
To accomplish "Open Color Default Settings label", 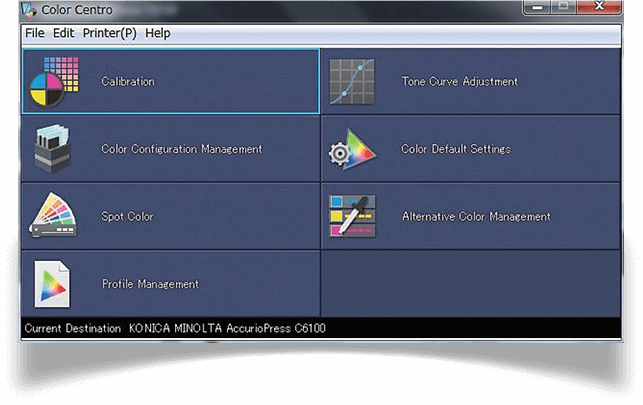I will point(456,149).
